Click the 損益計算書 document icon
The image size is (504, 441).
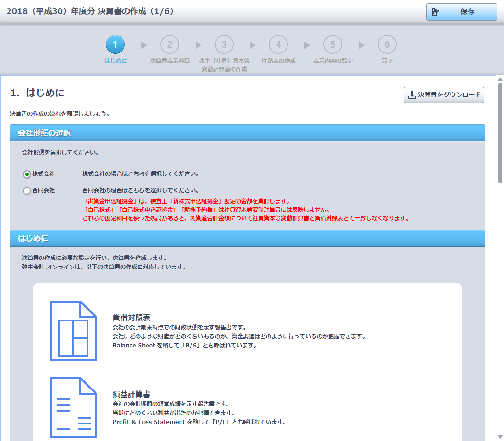point(73,407)
